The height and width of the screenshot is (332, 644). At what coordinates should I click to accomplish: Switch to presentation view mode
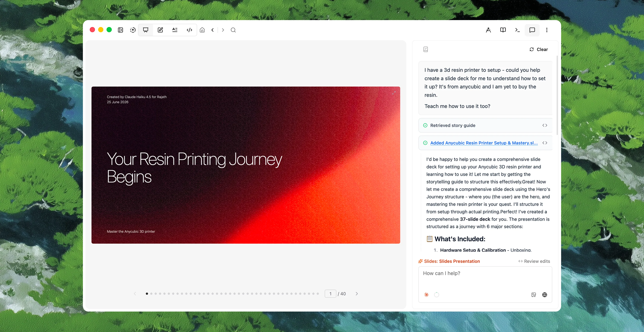pyautogui.click(x=145, y=30)
